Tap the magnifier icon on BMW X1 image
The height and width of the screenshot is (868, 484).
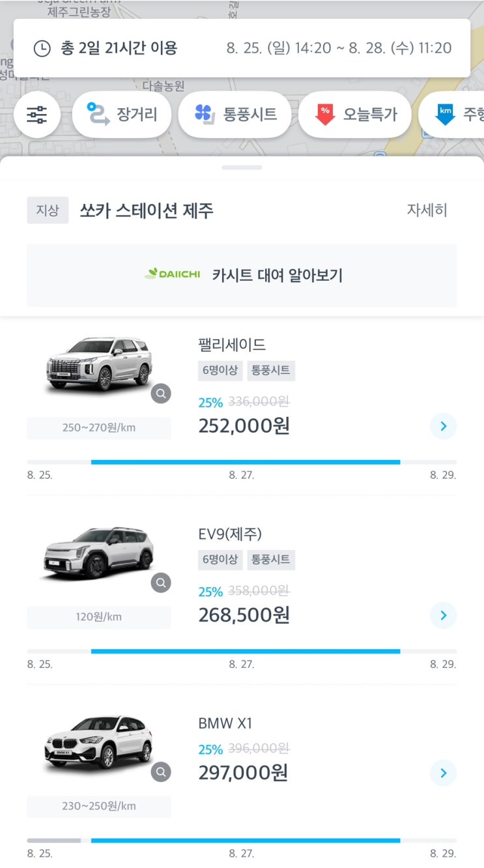(x=161, y=772)
